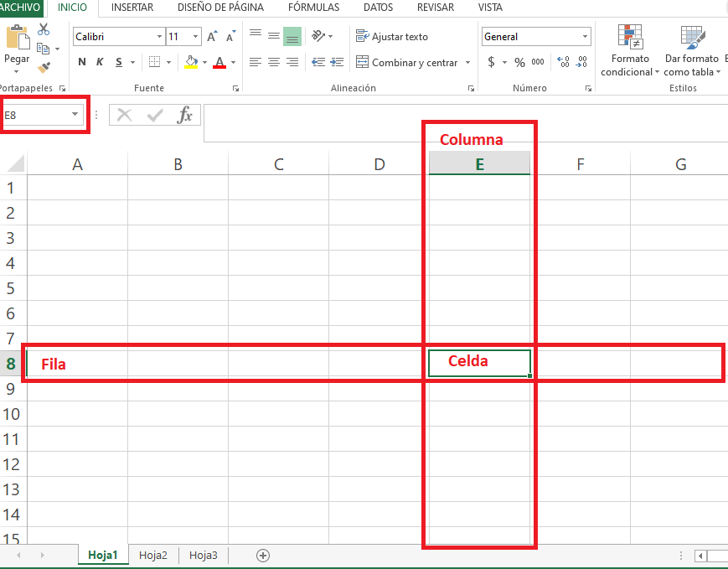The width and height of the screenshot is (728, 569).
Task: Open Combinar y centrar dropdown arrow
Action: coord(468,62)
